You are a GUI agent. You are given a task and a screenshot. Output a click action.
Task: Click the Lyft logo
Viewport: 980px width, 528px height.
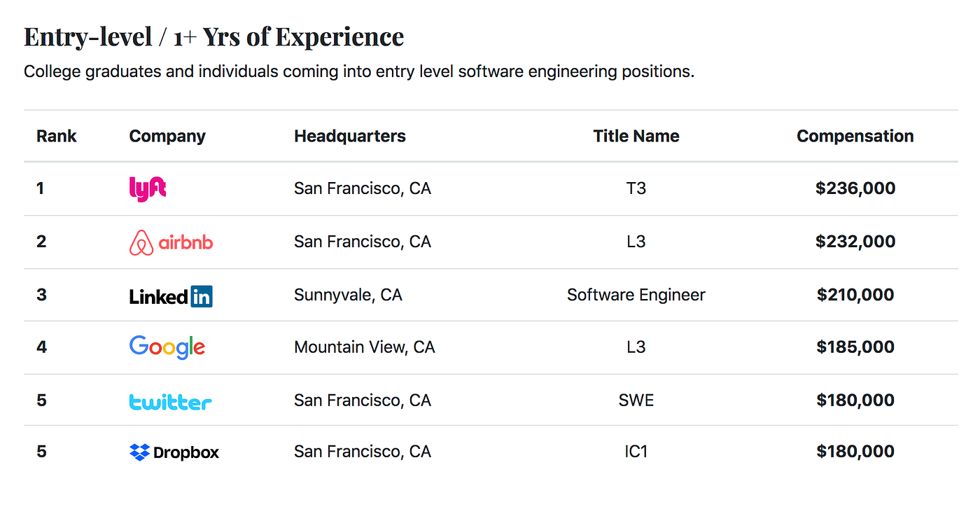coord(148,189)
